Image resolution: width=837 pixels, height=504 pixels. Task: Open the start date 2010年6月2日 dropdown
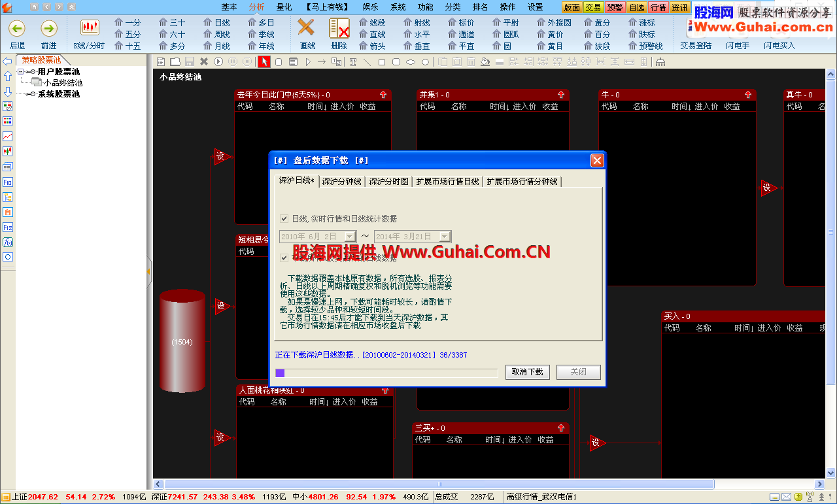pos(350,237)
